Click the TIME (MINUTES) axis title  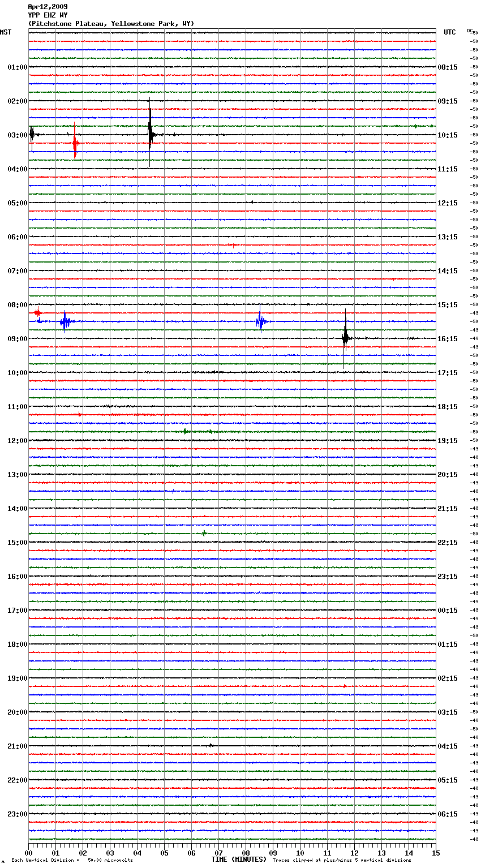click(x=239, y=860)
